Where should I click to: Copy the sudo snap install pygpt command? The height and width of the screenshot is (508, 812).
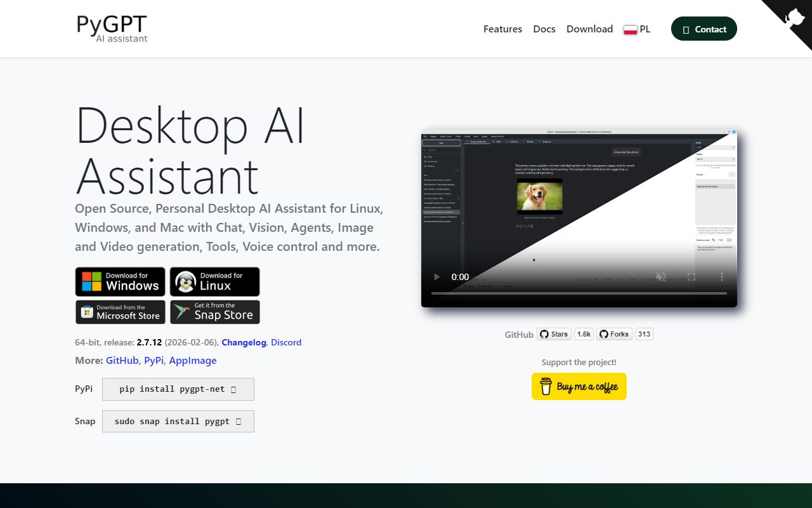[239, 421]
